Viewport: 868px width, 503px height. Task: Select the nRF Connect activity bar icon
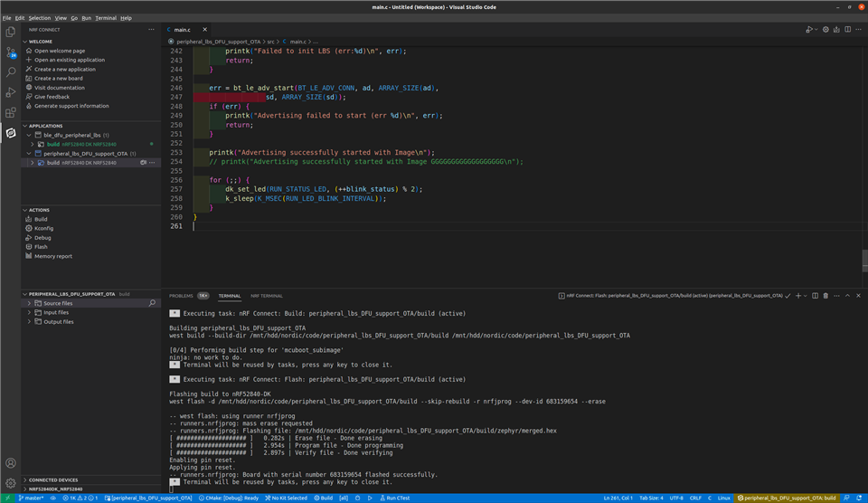click(x=11, y=133)
